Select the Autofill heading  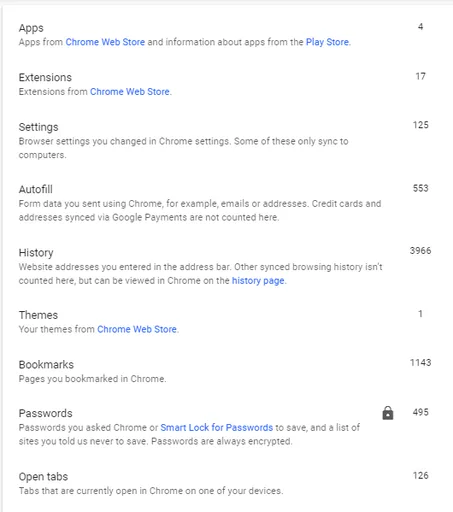[x=36, y=189]
